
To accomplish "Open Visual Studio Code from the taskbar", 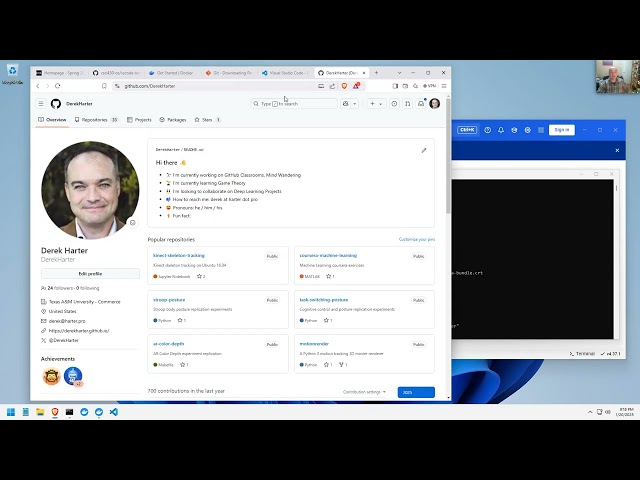I will pos(113,412).
